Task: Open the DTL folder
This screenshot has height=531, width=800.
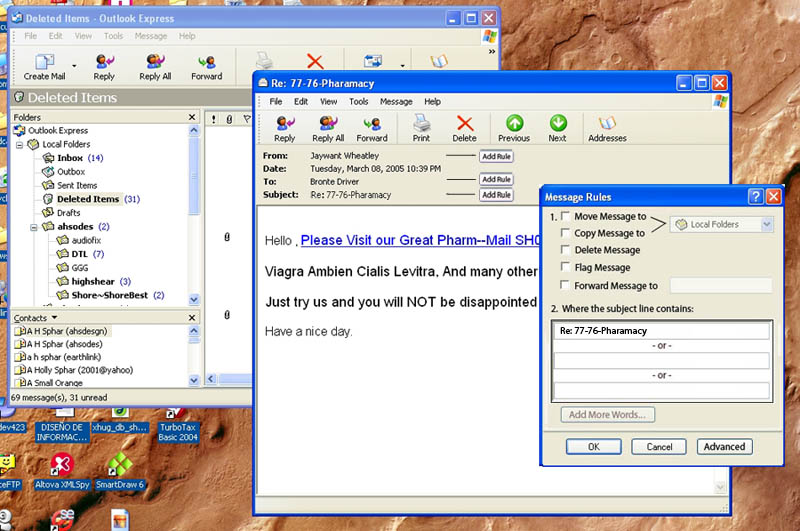Action: click(80, 254)
